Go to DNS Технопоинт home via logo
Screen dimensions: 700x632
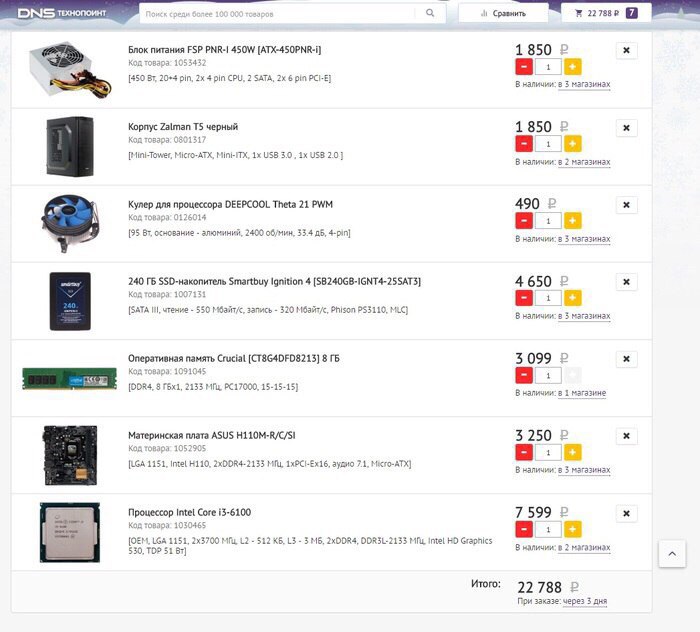pos(62,13)
